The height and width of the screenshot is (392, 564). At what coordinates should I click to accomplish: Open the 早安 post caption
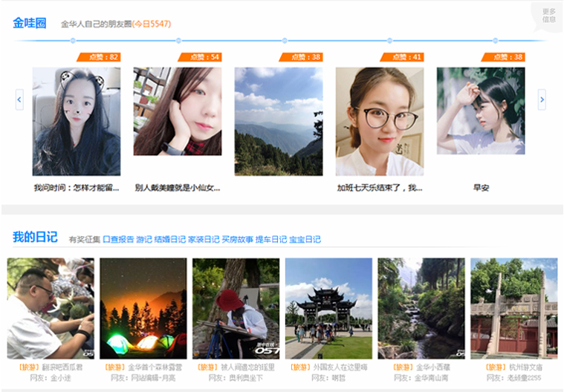click(x=481, y=188)
